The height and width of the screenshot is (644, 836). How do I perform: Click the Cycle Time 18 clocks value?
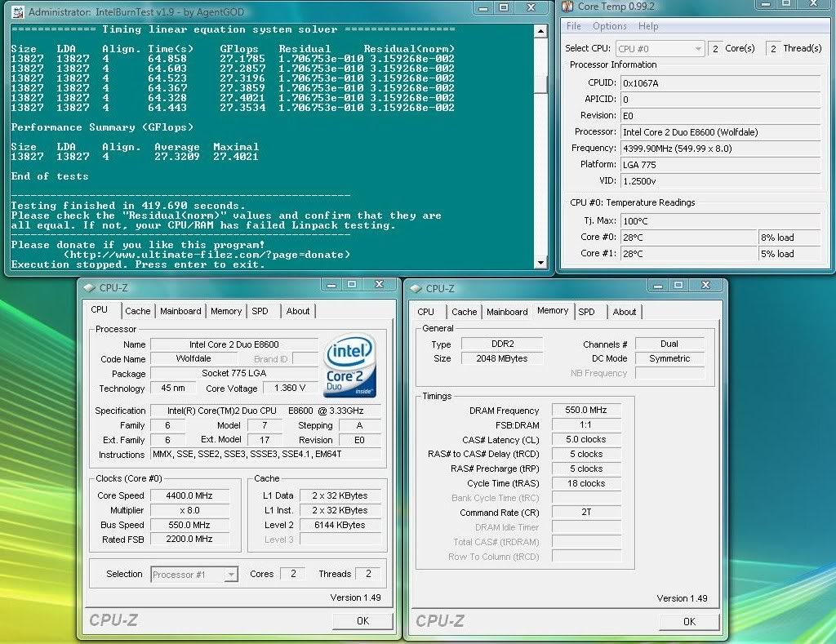tap(586, 483)
